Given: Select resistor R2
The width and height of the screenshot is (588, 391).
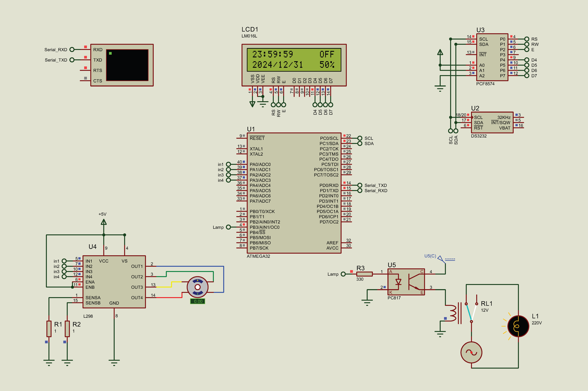Looking at the screenshot, I should pyautogui.click(x=67, y=329).
